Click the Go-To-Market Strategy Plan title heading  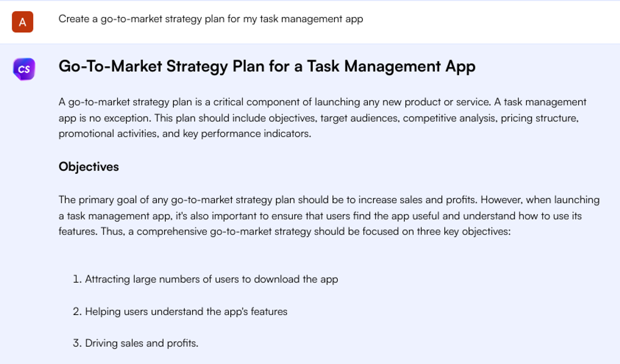(x=267, y=66)
